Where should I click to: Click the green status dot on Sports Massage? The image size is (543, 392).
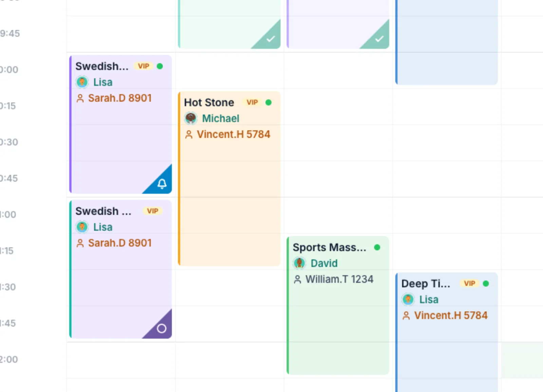pyautogui.click(x=377, y=247)
